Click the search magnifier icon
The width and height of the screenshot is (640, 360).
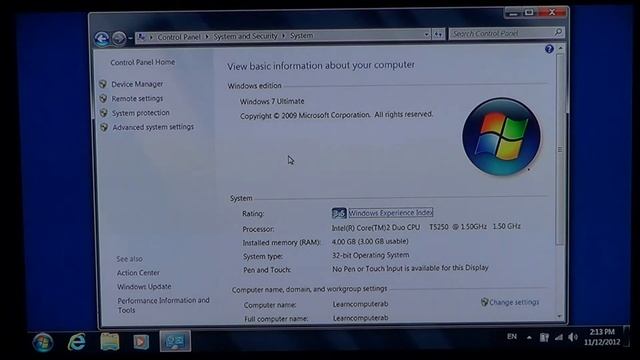558,32
